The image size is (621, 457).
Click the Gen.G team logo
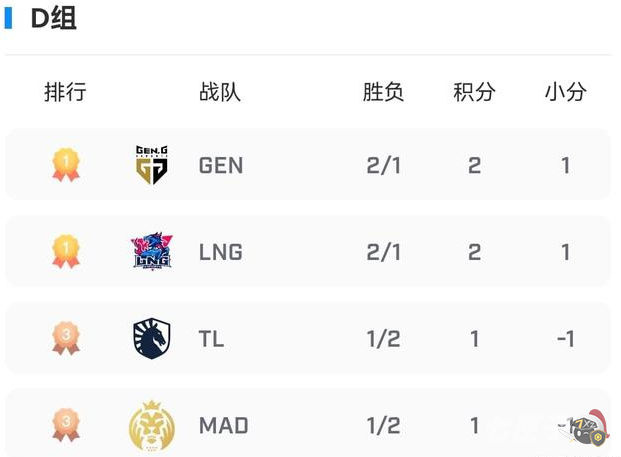point(152,165)
